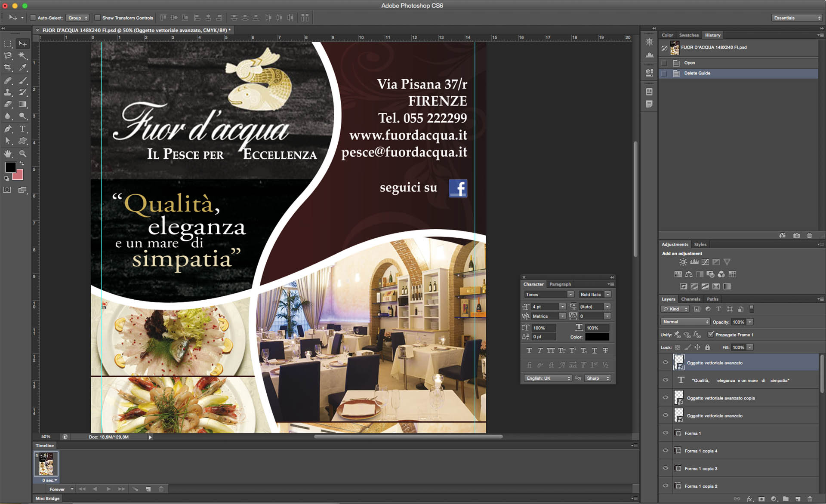Add a Color Balance adjustment
The height and width of the screenshot is (504, 826).
(x=689, y=274)
